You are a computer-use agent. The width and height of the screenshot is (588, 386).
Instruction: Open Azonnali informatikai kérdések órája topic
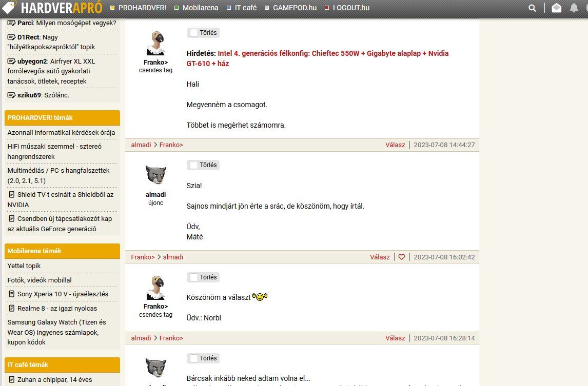pyautogui.click(x=61, y=132)
